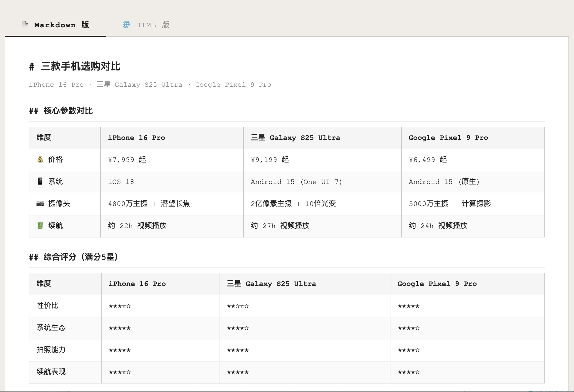574x392 pixels.
Task: Click the 系统生态 row label
Action: coord(51,328)
